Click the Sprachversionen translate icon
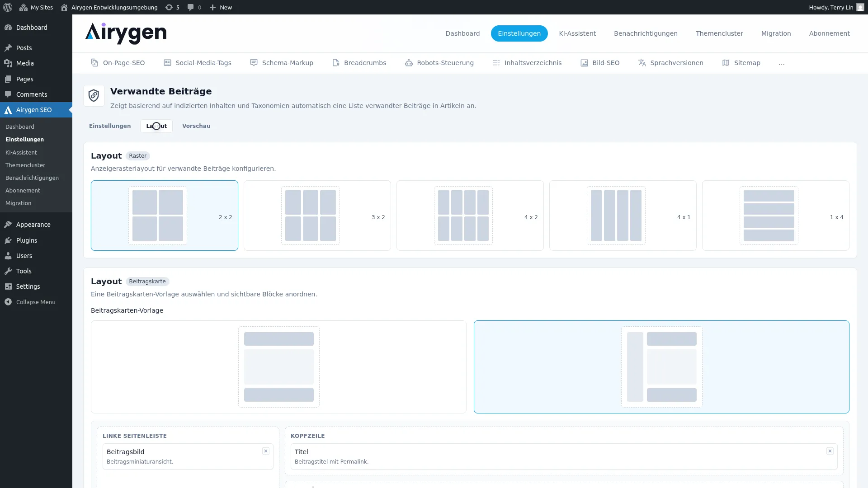The width and height of the screenshot is (868, 488). (x=642, y=63)
